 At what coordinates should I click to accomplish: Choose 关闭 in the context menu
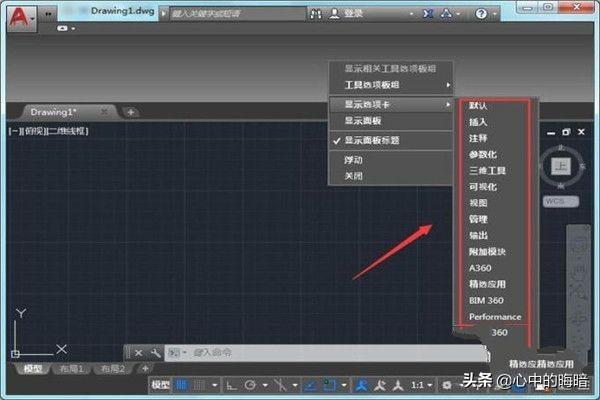point(353,175)
